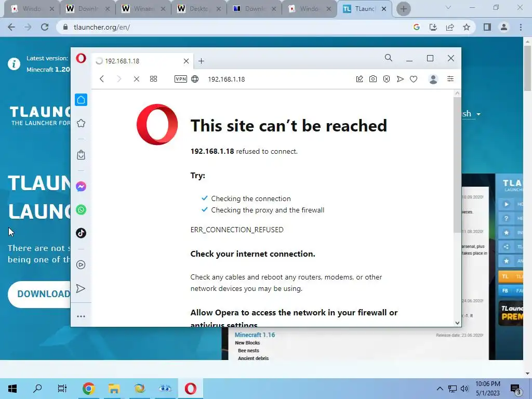Open WhatsApp in Opera sidebar
Screen dimensions: 532x399
pyautogui.click(x=81, y=210)
